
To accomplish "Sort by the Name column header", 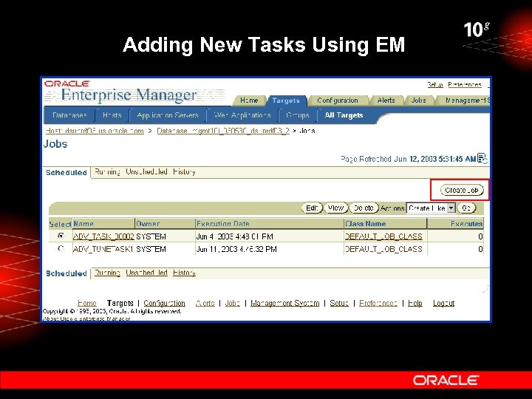I will pyautogui.click(x=83, y=224).
